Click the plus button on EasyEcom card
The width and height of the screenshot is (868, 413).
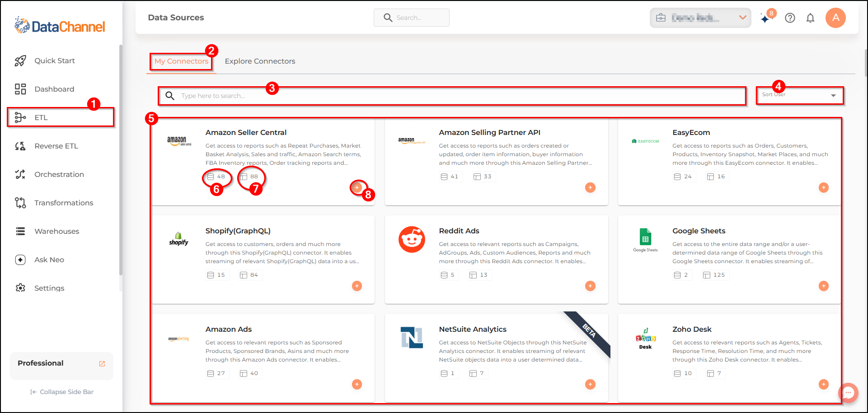click(824, 187)
